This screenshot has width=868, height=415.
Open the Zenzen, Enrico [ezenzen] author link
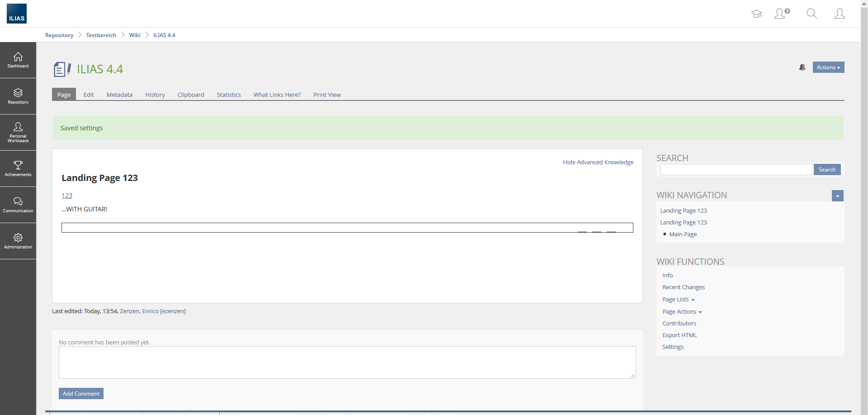coord(153,311)
